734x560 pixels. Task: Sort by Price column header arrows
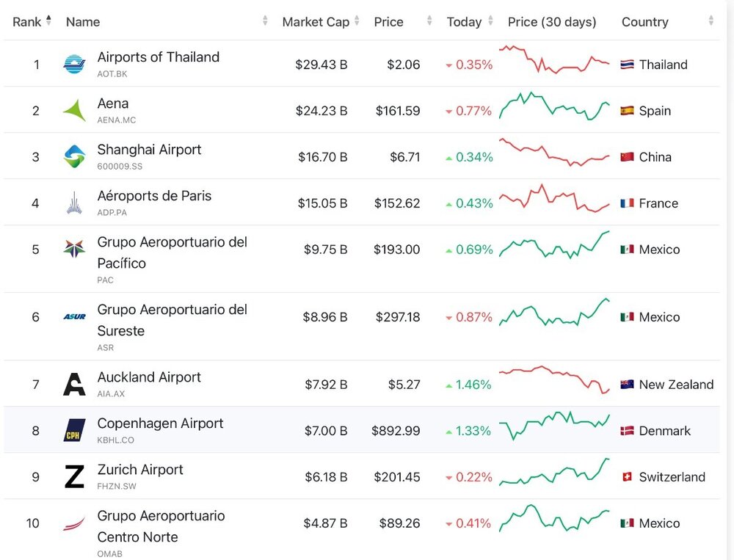click(429, 21)
